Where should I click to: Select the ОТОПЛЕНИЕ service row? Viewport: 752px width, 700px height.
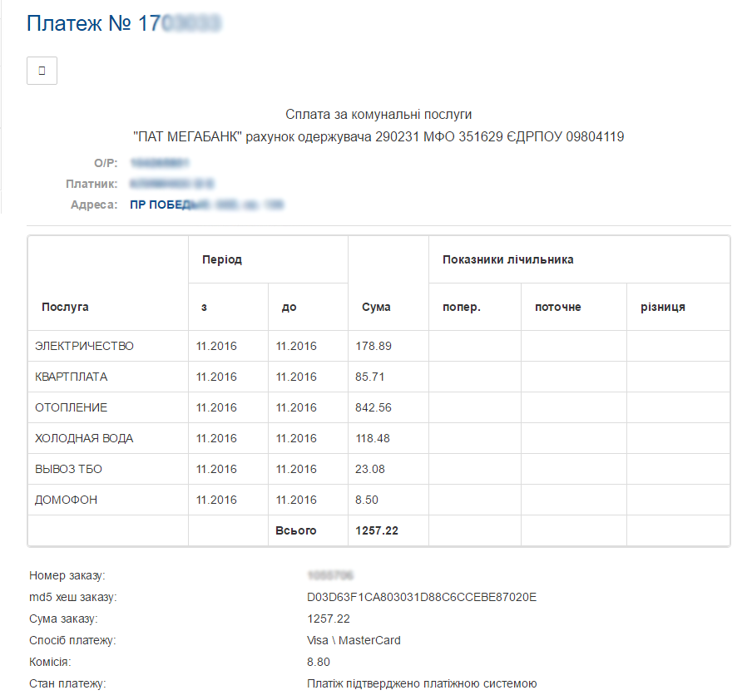pyautogui.click(x=71, y=407)
